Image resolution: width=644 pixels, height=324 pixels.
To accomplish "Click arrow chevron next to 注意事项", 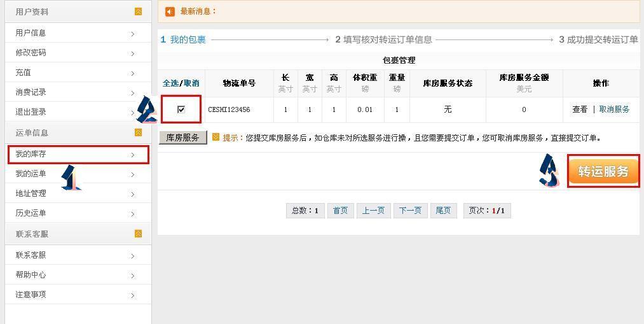I will 133,295.
